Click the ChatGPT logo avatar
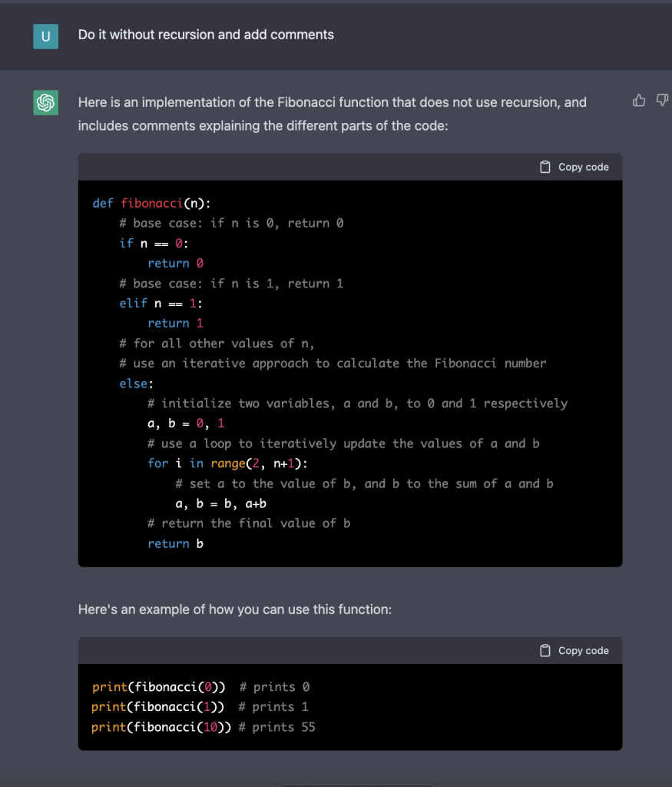Screen dimensions: 672x787 (x=45, y=102)
